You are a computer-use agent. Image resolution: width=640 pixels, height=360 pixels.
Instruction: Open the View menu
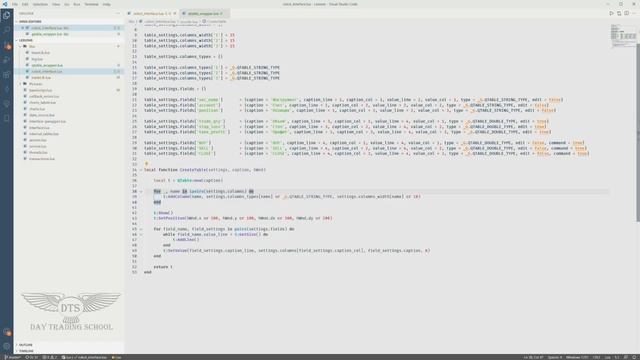[56, 4]
